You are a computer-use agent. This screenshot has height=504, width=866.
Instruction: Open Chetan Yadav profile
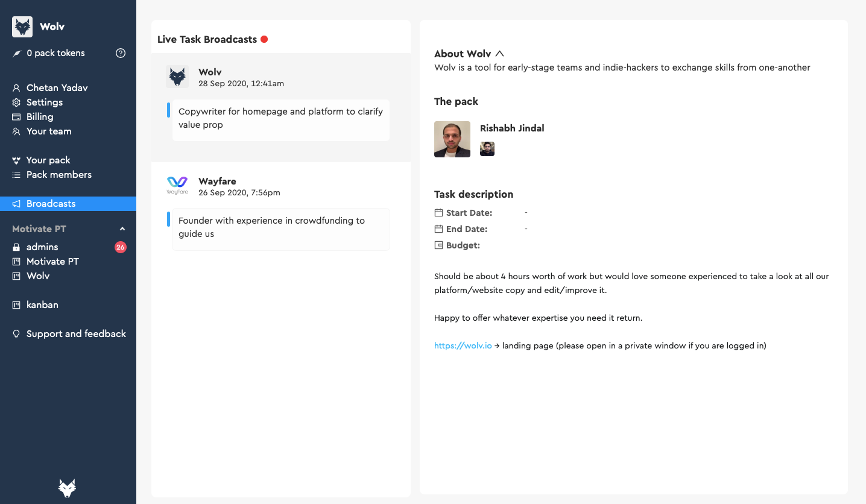[x=57, y=88]
